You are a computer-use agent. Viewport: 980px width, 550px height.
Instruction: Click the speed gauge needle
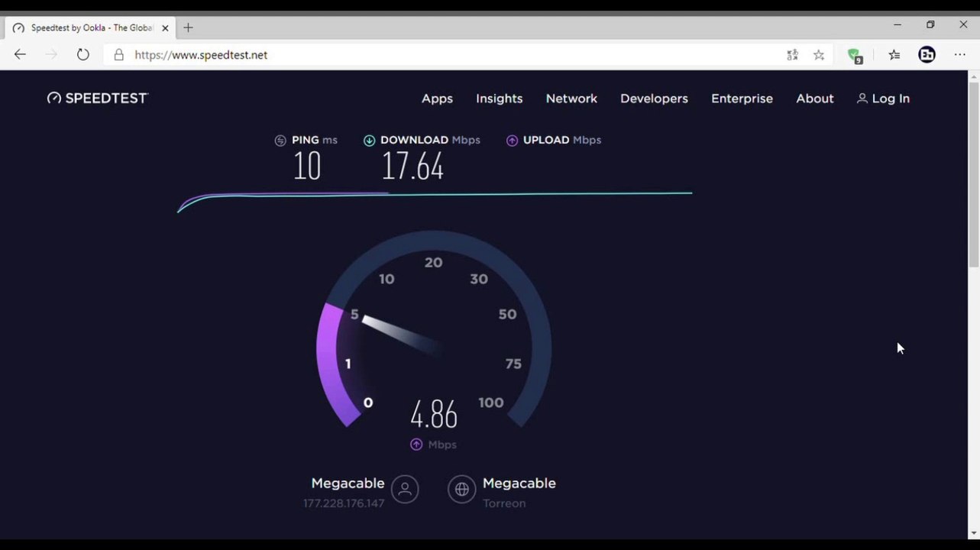click(x=400, y=335)
